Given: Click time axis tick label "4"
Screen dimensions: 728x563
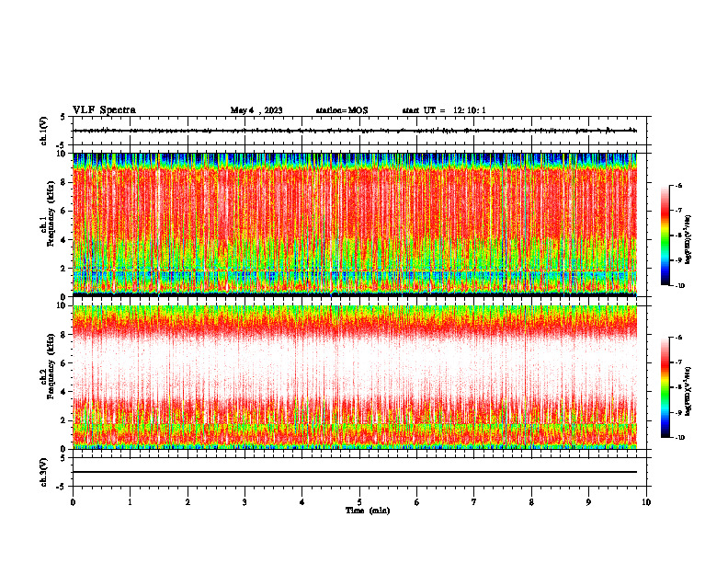Looking at the screenshot, I should point(301,502).
